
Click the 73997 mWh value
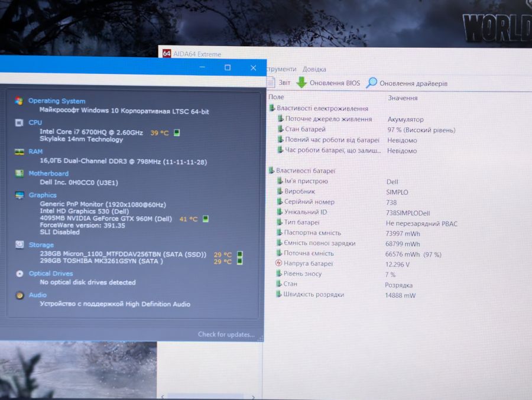click(403, 234)
